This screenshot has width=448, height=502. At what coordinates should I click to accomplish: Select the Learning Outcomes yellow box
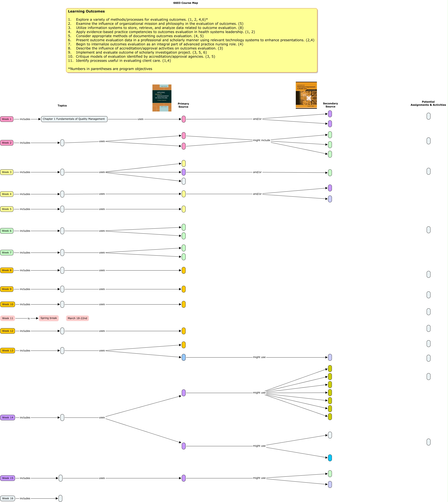191,41
